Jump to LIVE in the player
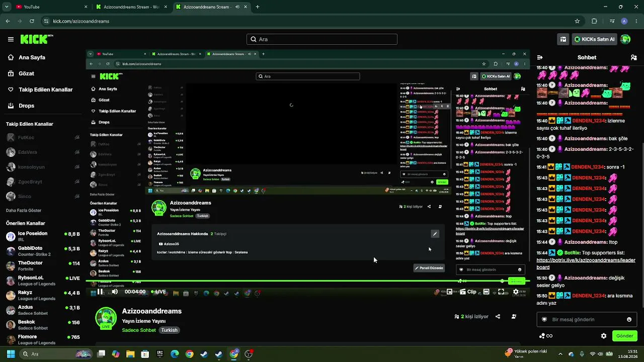644x362 pixels. (158, 292)
